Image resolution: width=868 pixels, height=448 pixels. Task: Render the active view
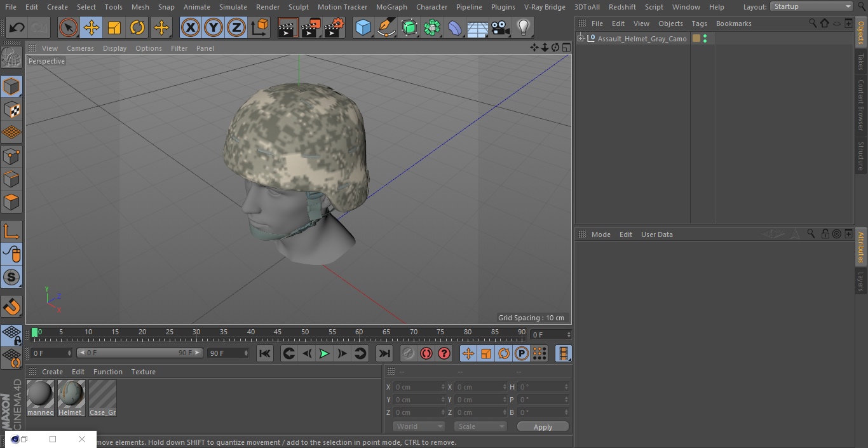pyautogui.click(x=288, y=28)
